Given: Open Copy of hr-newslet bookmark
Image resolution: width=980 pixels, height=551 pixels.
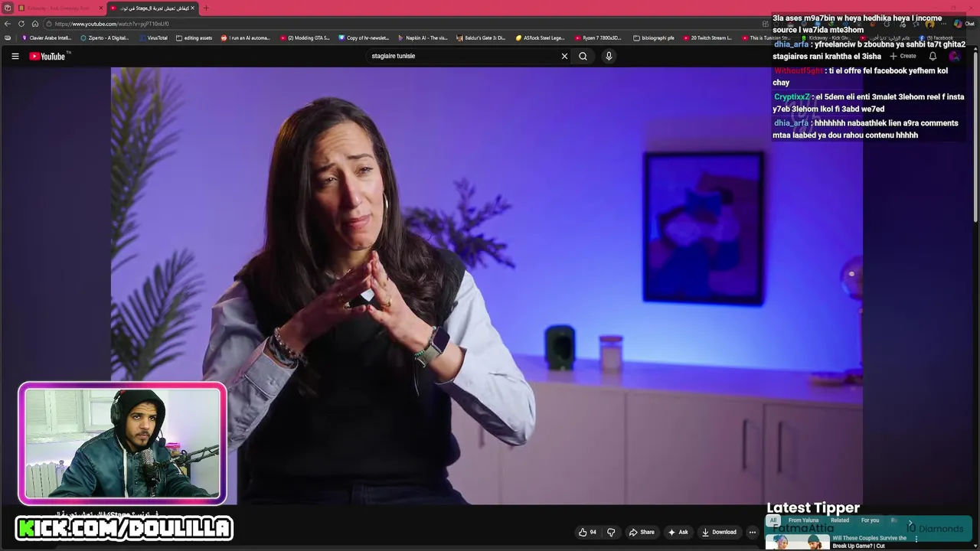Looking at the screenshot, I should 364,37.
